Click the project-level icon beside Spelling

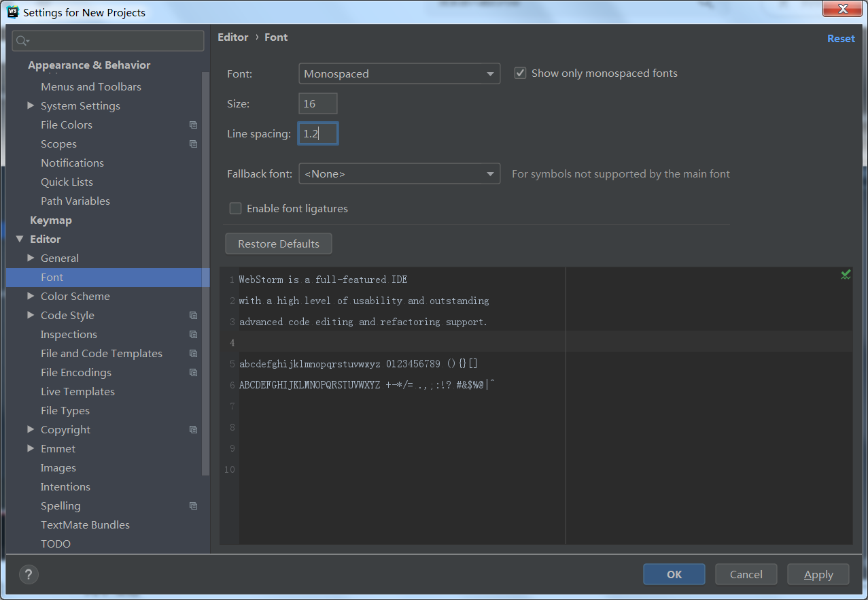coord(194,506)
